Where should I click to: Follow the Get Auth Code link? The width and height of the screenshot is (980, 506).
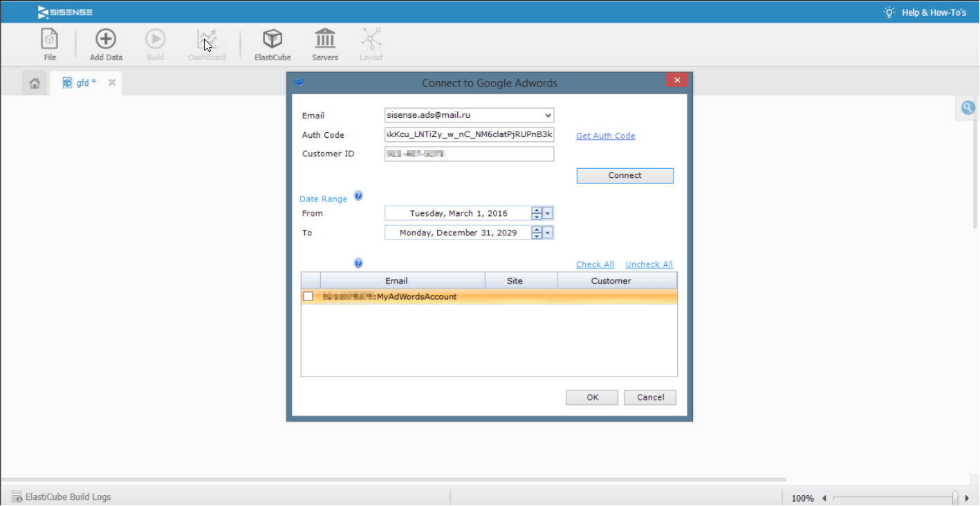coord(605,136)
